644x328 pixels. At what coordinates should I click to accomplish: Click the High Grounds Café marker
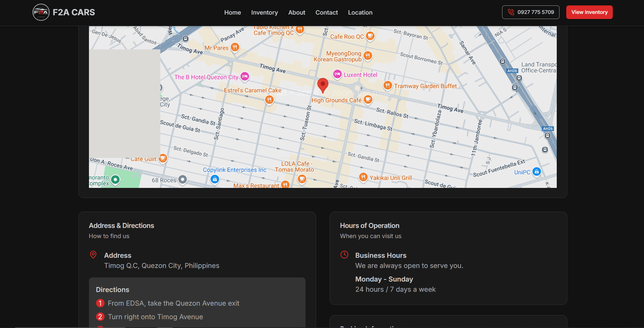(368, 100)
